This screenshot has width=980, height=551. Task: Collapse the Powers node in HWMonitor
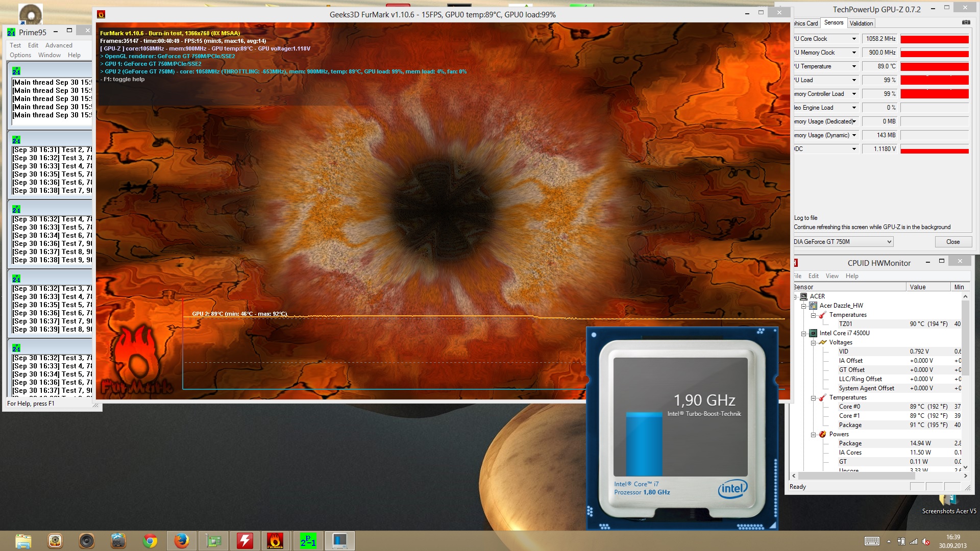point(813,435)
